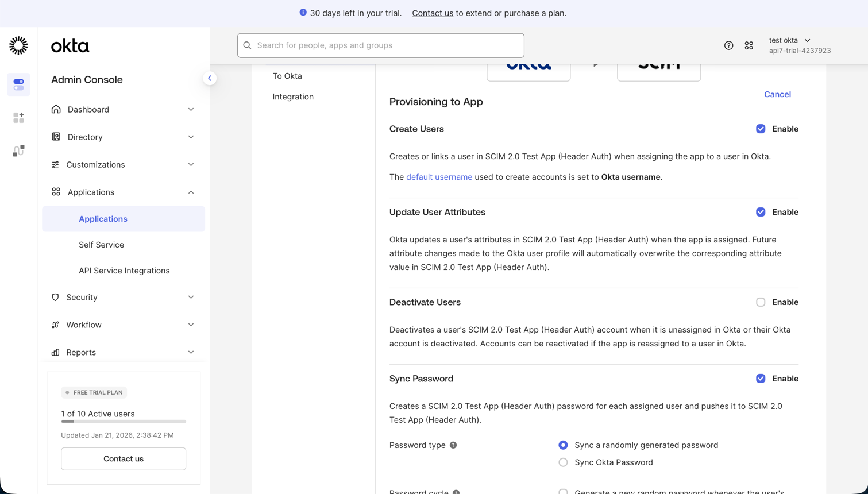Enable the Deactivate Users checkbox
This screenshot has width=868, height=494.
coord(761,302)
